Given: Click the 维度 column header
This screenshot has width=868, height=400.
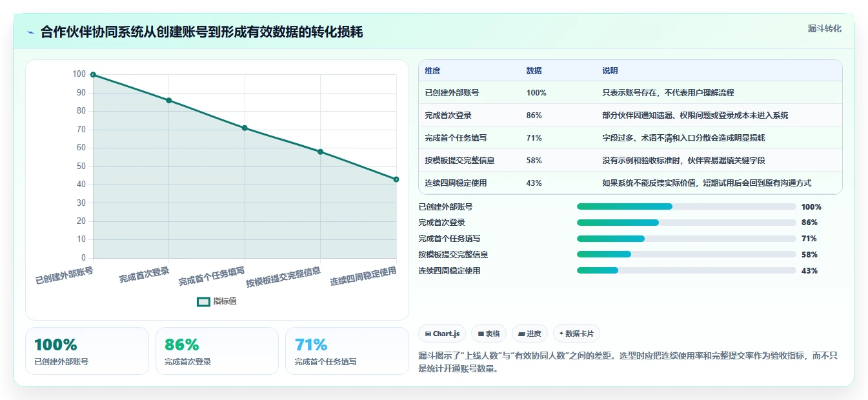Looking at the screenshot, I should 432,70.
